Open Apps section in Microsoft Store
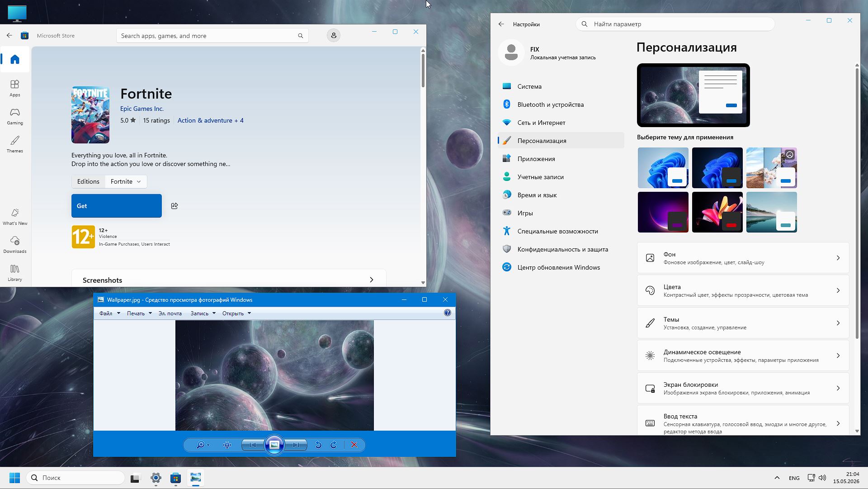The height and width of the screenshot is (489, 868). pos(15,88)
